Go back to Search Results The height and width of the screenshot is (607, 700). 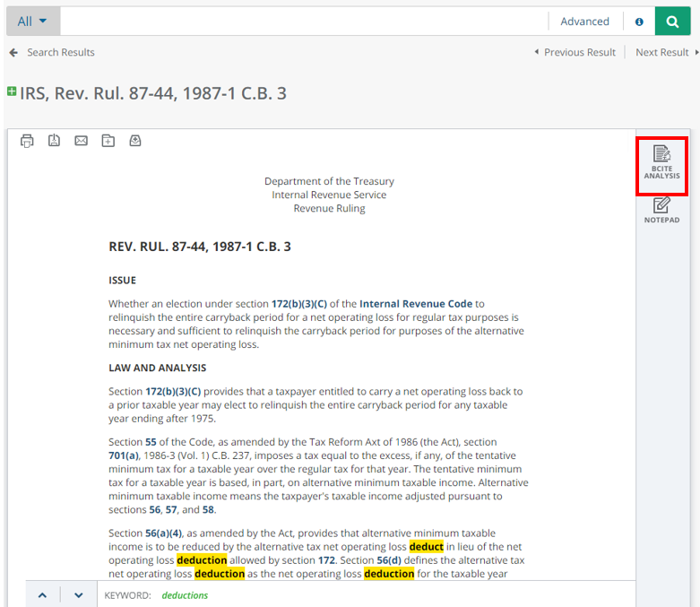pos(52,52)
